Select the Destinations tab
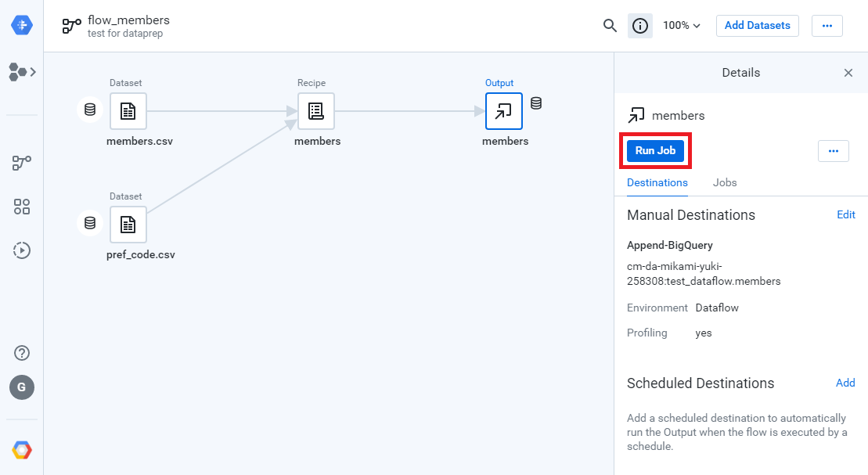 pyautogui.click(x=657, y=182)
